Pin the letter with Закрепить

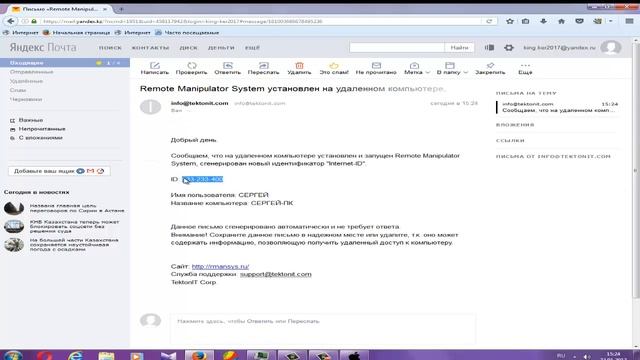coord(490,68)
